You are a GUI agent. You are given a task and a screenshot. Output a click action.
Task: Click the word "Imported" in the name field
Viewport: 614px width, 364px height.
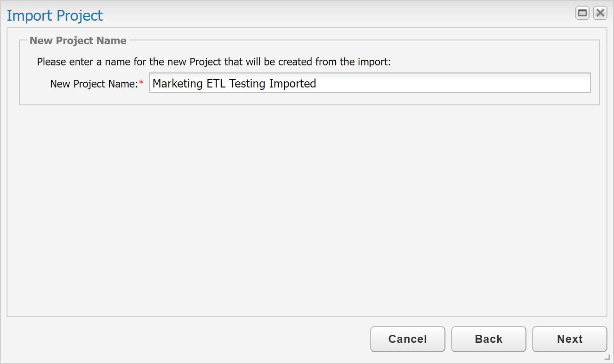coord(292,84)
